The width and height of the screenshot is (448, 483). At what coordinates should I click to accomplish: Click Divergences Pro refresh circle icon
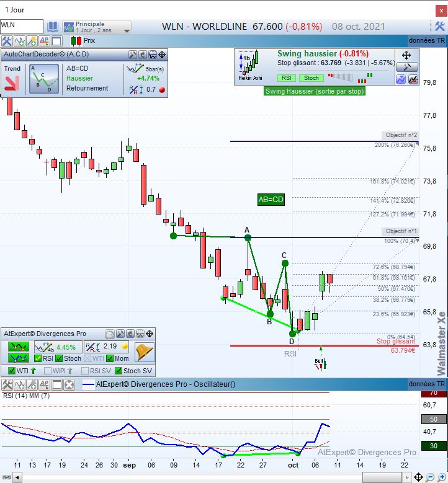[x=110, y=334]
